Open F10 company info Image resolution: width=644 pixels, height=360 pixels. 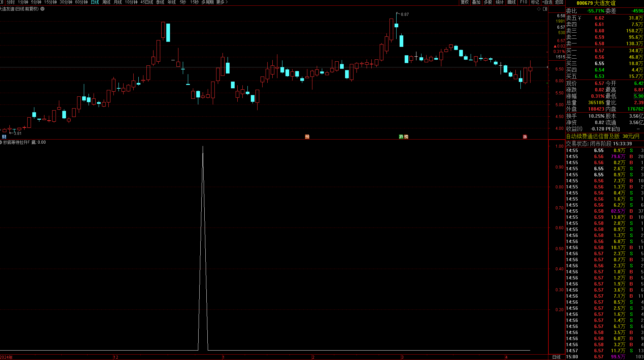point(523,2)
